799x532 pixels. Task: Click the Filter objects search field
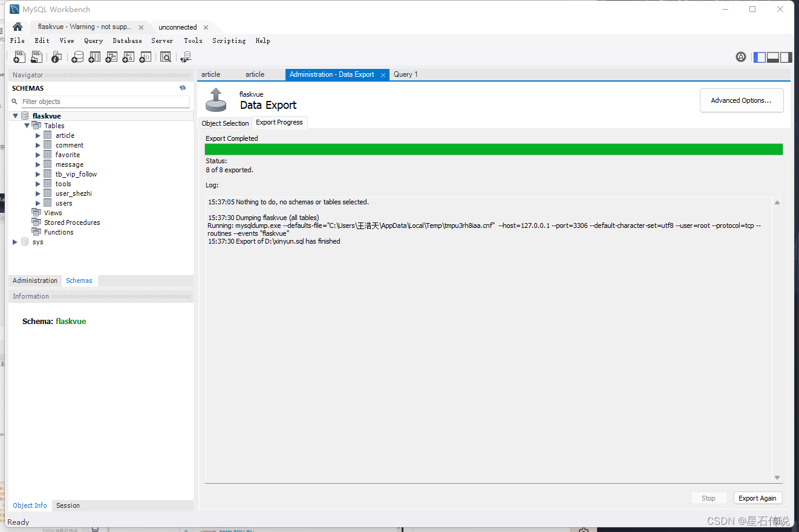click(x=105, y=102)
